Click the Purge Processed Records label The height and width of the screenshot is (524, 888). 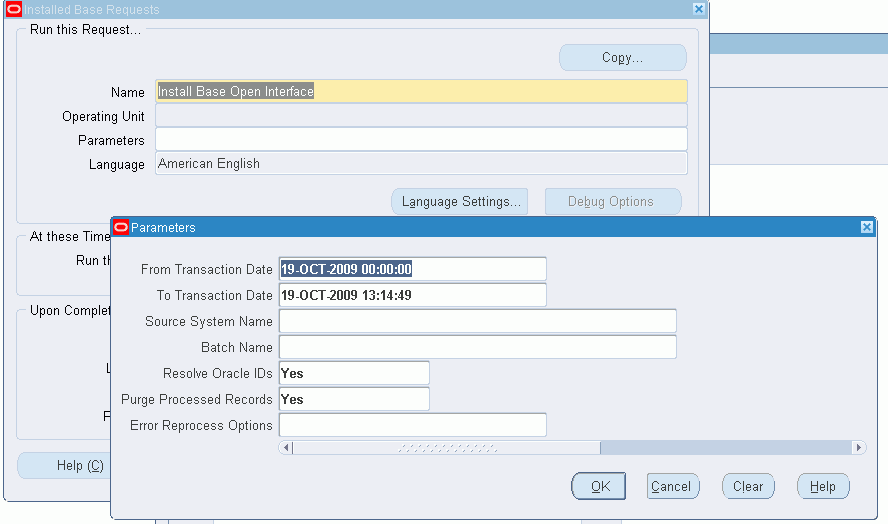coord(197,399)
